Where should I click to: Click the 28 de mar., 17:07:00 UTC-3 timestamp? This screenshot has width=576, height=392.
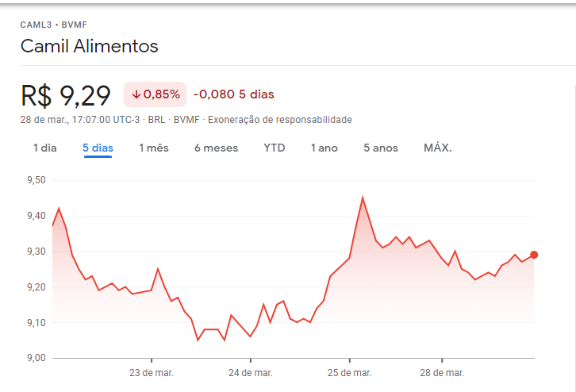(x=80, y=120)
